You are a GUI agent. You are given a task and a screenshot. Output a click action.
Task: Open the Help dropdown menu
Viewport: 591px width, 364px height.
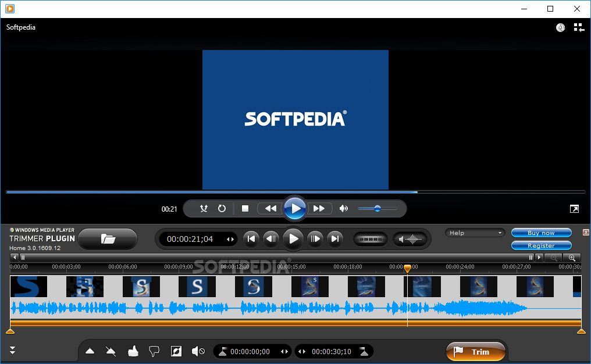pyautogui.click(x=475, y=233)
